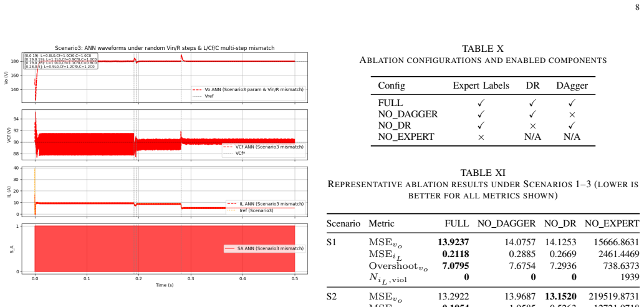
Task: Click the 'NO_EXPERT' column header in Table XI
Action: (612, 223)
